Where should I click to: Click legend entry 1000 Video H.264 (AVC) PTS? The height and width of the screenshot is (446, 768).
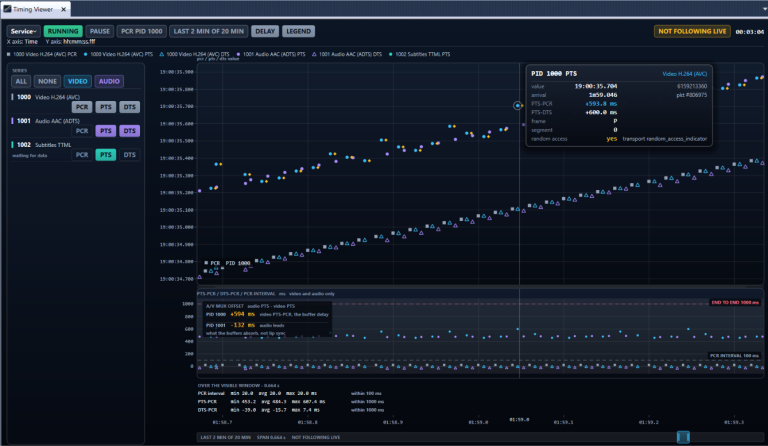pyautogui.click(x=118, y=54)
